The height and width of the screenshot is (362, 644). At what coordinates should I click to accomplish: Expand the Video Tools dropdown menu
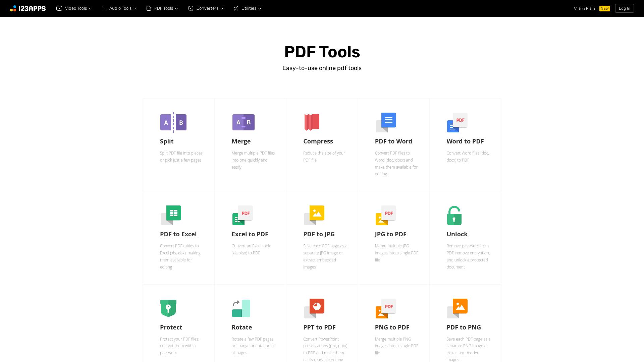[74, 8]
